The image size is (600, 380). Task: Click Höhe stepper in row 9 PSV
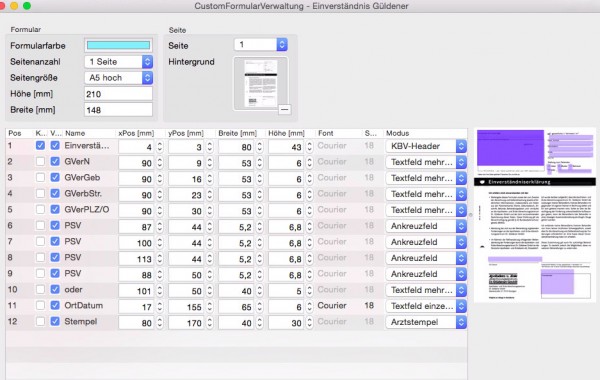310,275
